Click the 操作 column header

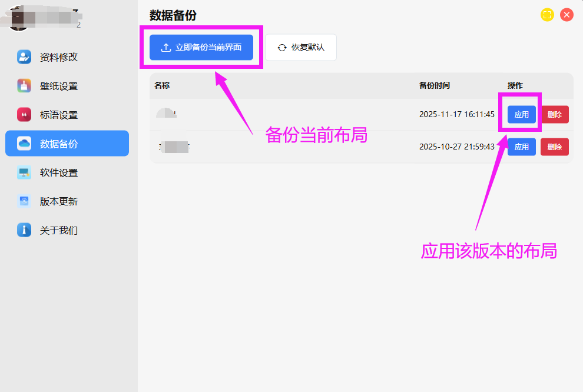point(515,86)
